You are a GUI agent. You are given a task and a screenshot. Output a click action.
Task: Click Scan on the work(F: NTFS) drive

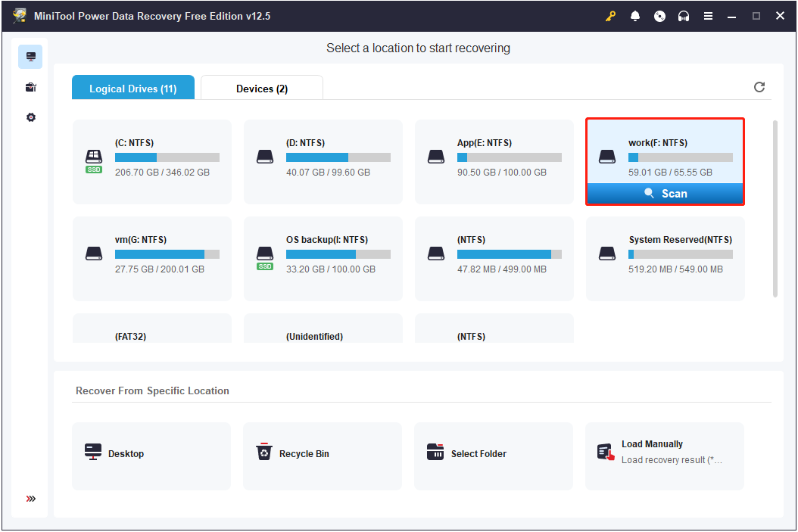(665, 193)
